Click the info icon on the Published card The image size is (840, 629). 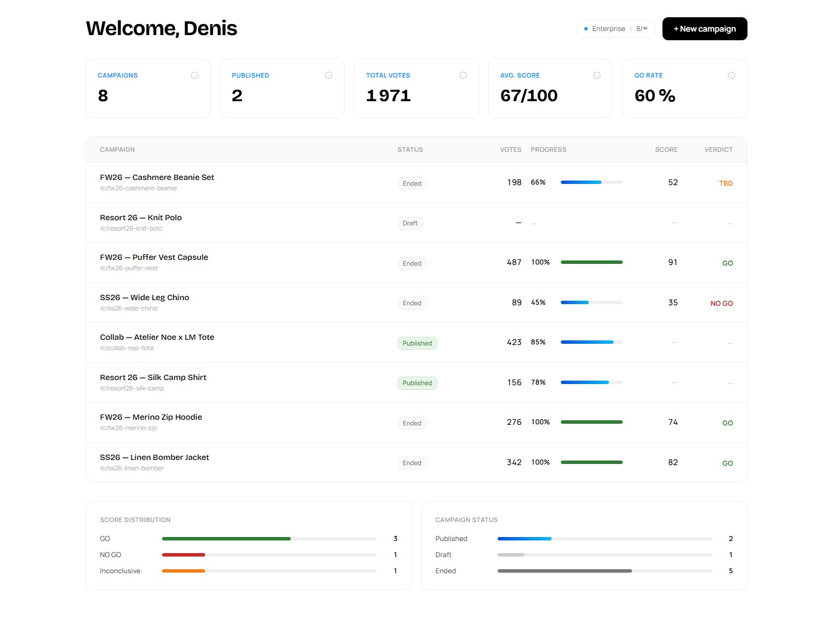coord(328,75)
